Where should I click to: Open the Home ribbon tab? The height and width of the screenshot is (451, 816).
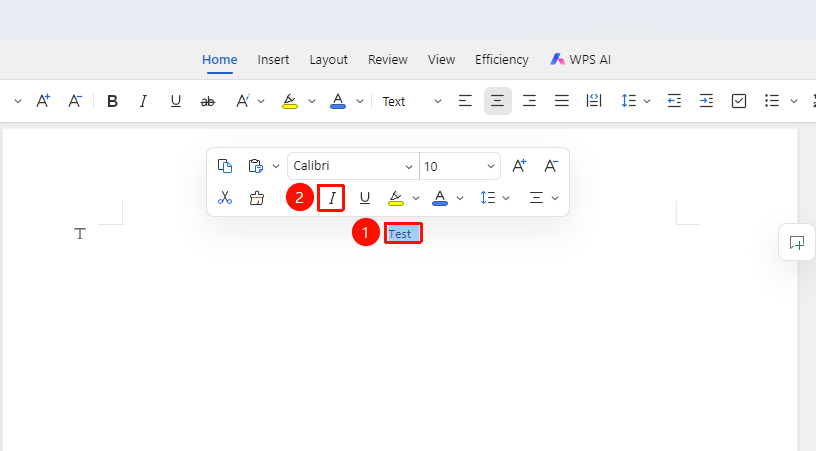click(x=220, y=60)
